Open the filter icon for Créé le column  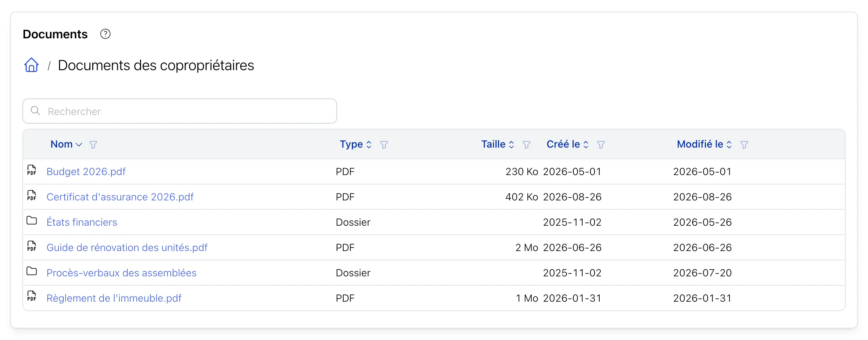point(601,145)
